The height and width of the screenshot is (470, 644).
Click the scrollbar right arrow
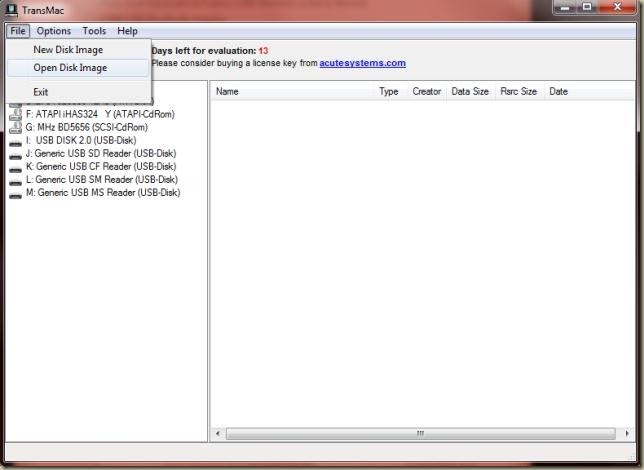627,434
